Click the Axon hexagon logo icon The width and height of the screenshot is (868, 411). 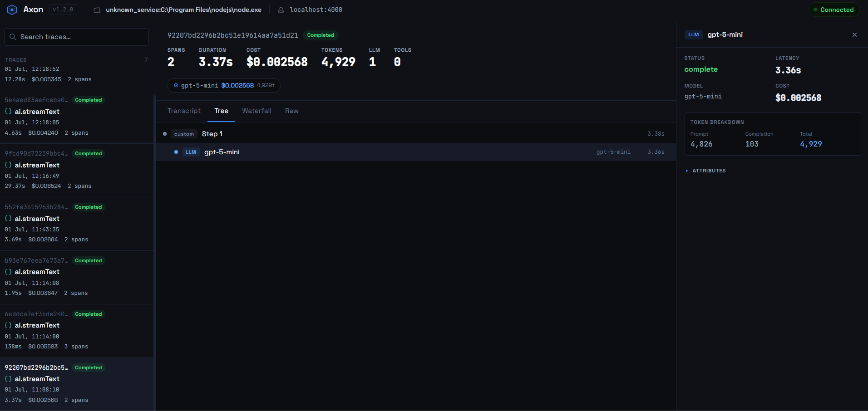(12, 10)
